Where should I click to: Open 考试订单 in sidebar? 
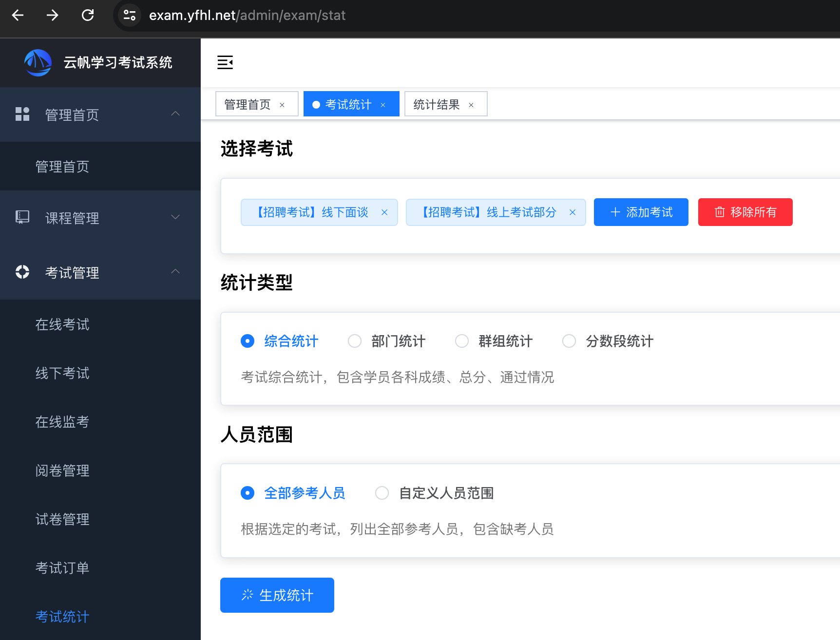point(100,568)
